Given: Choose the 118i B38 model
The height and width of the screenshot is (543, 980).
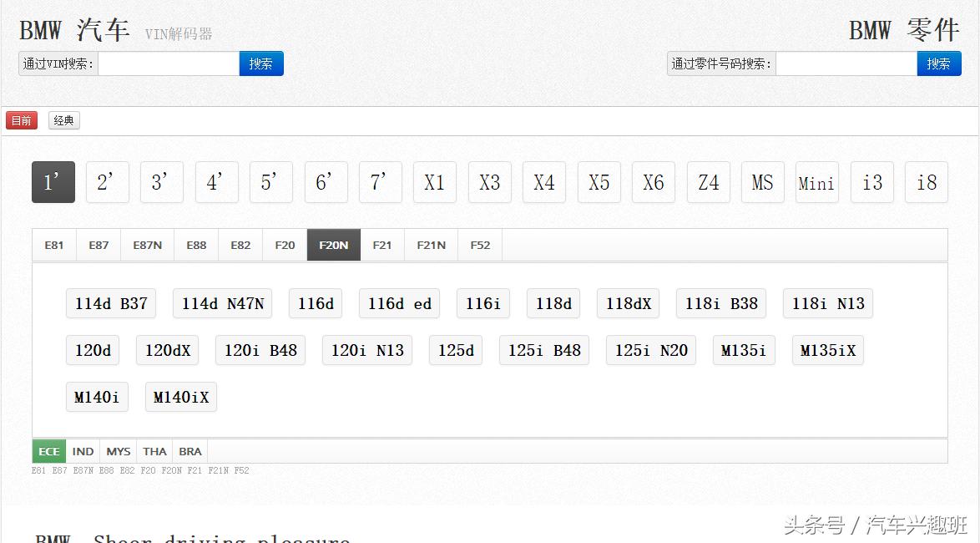Looking at the screenshot, I should [x=721, y=303].
